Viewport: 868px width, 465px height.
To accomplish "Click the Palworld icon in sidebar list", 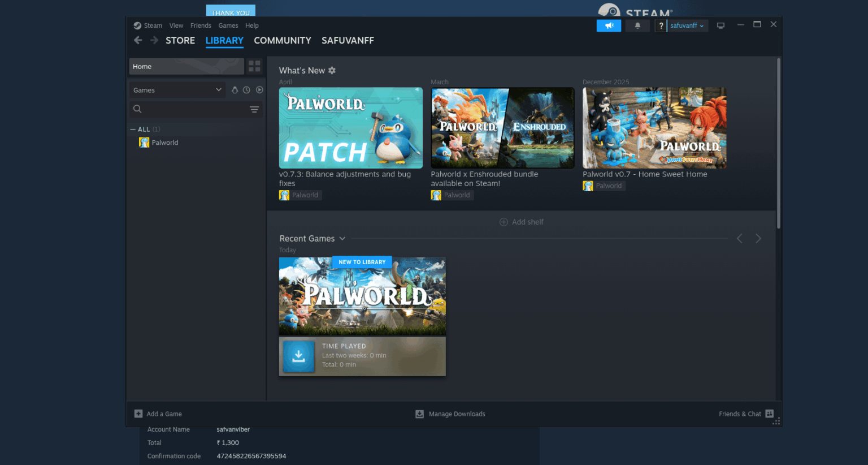I will pos(144,143).
